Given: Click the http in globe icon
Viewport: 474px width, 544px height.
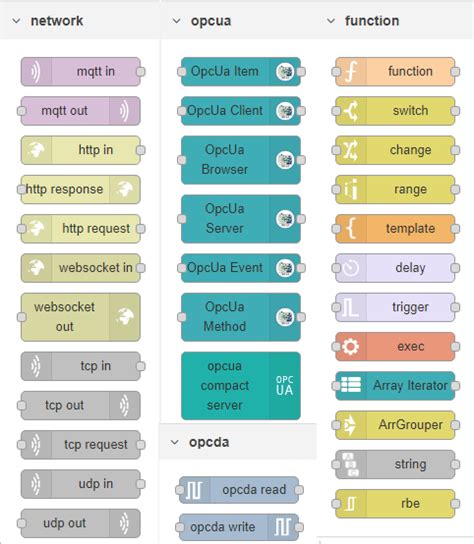Looking at the screenshot, I should point(36,150).
